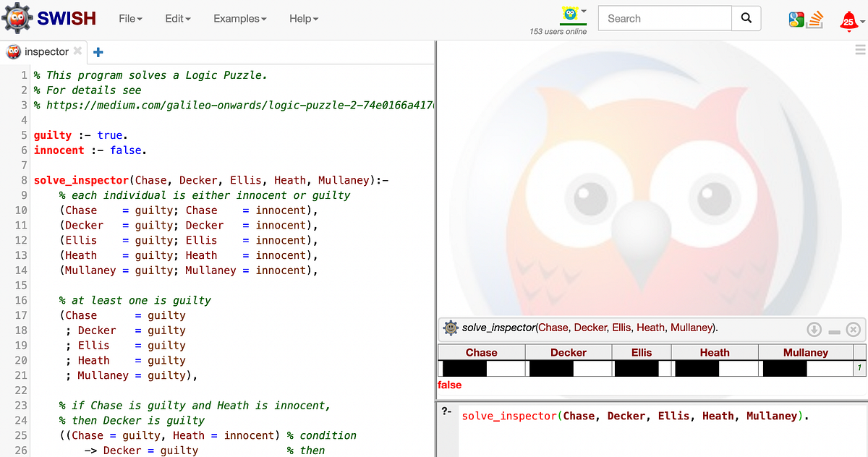Click the ?- query prompt
868x457 pixels.
pyautogui.click(x=446, y=411)
